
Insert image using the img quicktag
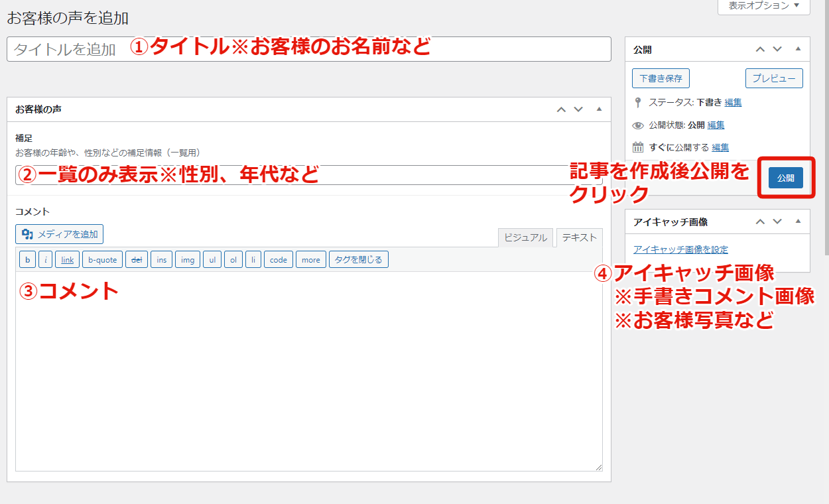[x=188, y=260]
